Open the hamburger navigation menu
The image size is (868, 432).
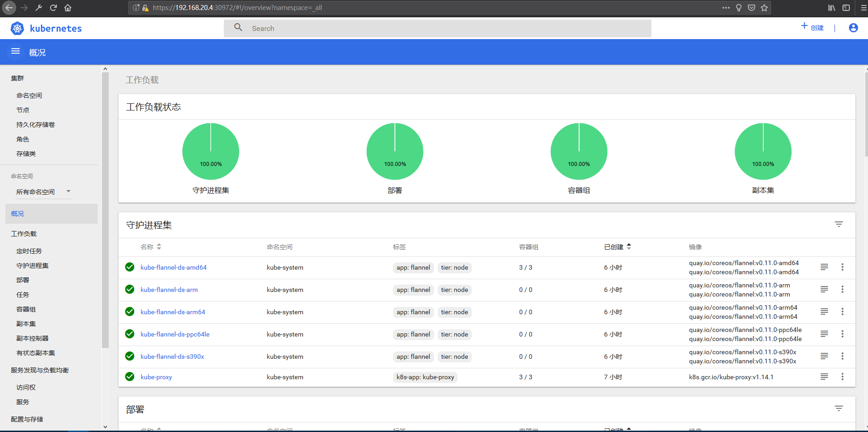click(15, 51)
